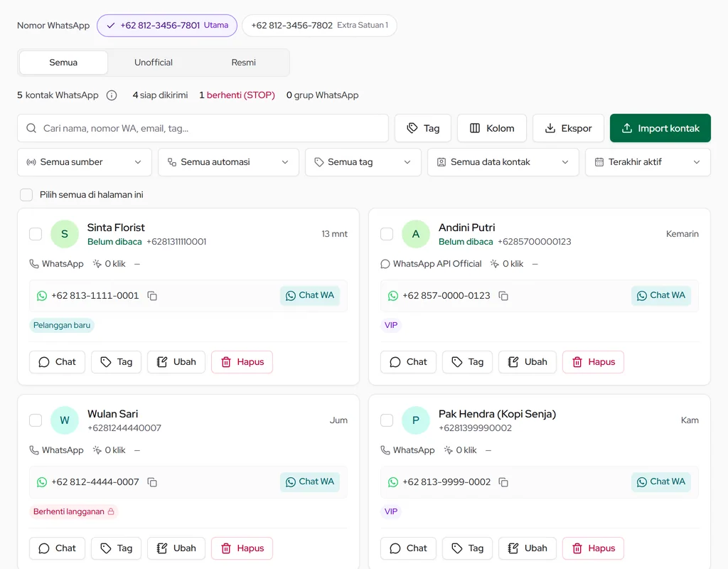Switch to the Resmi tab
The width and height of the screenshot is (728, 569).
[243, 63]
